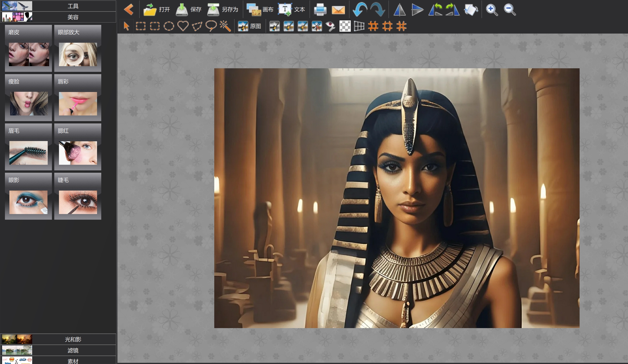
Task: Open the 睫毛 eyelash effect
Action: [x=78, y=196]
